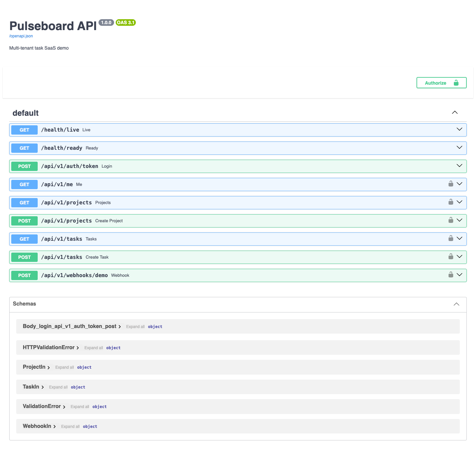Click the lock icon on POST /api/v1/projects
Screen dimensions: 476x453
pos(451,220)
